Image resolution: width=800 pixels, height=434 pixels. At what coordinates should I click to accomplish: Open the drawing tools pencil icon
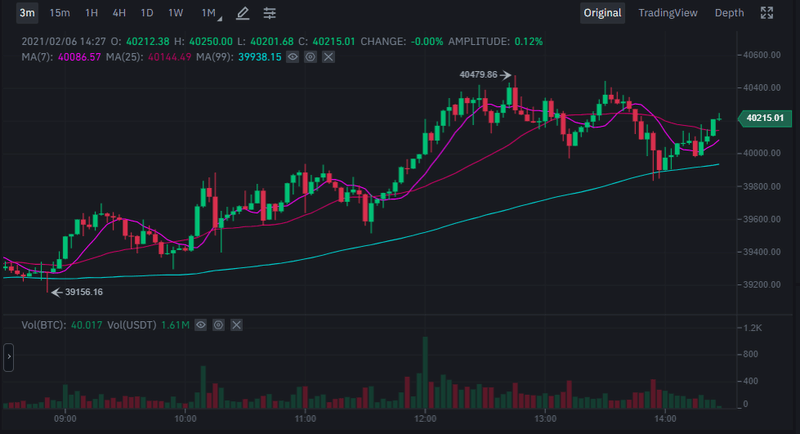pyautogui.click(x=243, y=13)
